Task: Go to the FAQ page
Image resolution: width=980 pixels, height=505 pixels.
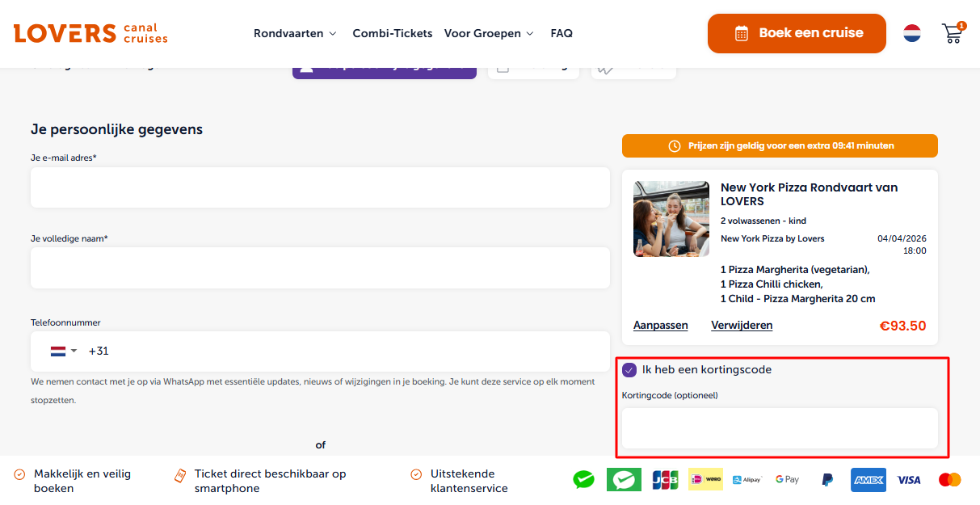Action: pyautogui.click(x=562, y=33)
